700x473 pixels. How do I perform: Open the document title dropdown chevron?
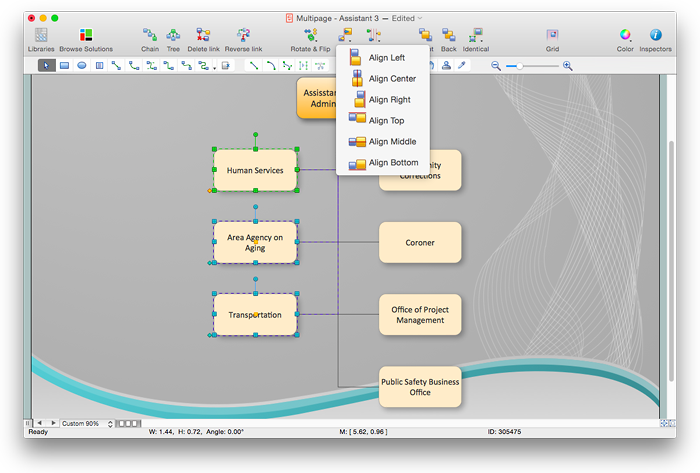[x=420, y=18]
